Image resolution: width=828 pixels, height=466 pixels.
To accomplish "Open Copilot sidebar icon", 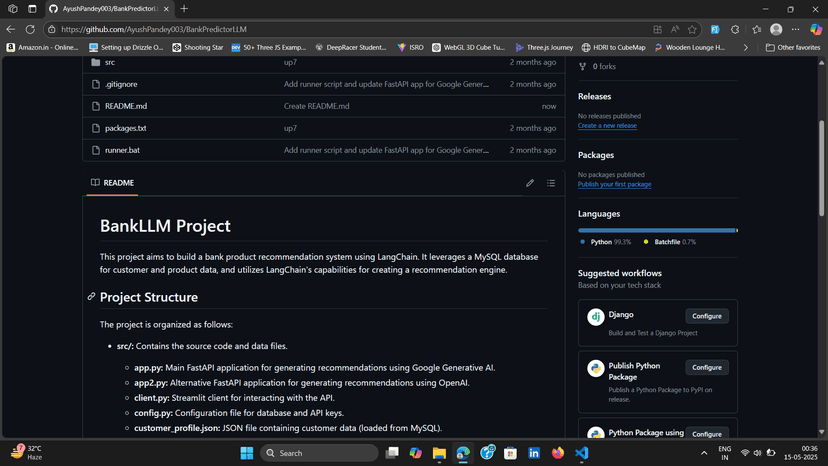I will tap(816, 30).
